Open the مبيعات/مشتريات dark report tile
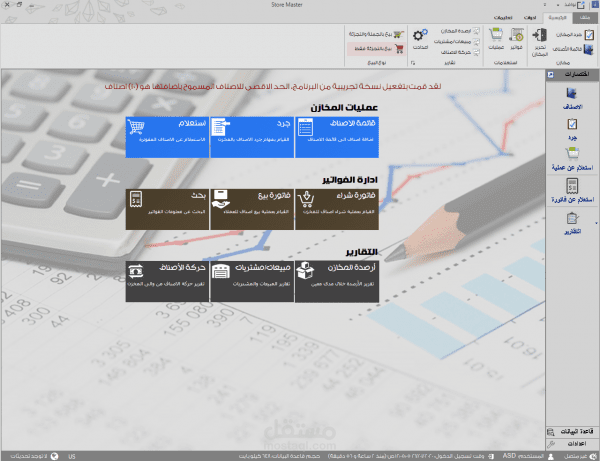This screenshot has height=461, width=600. tap(252, 282)
